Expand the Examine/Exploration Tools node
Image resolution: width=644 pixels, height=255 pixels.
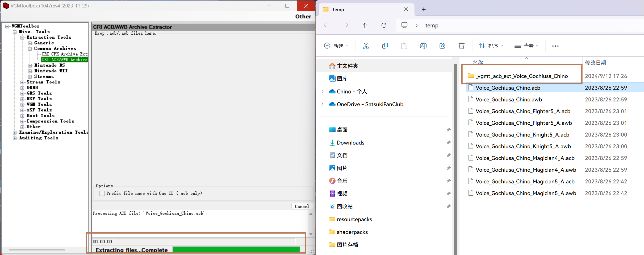click(15, 132)
